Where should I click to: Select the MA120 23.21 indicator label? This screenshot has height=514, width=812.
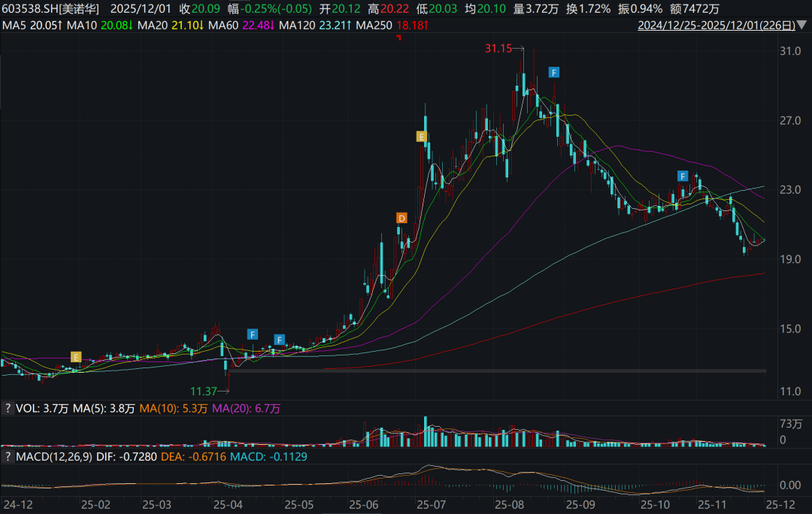point(315,26)
